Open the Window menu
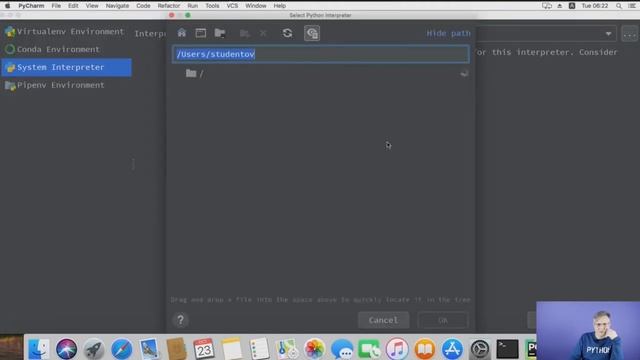The width and height of the screenshot is (640, 360). (256, 6)
